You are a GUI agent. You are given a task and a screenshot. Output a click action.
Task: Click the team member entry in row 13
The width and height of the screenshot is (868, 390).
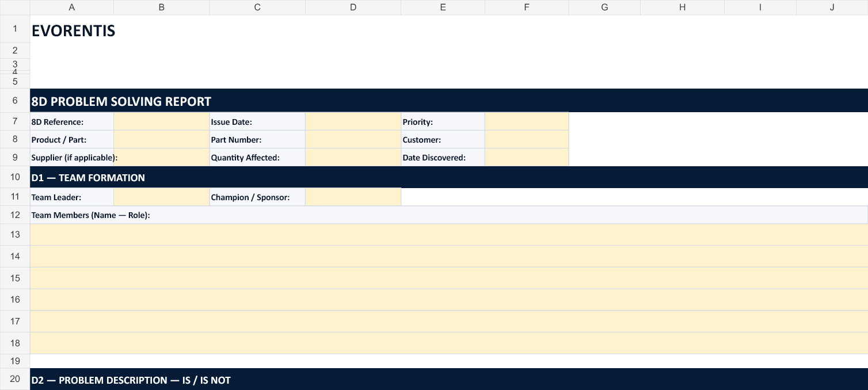tap(449, 234)
